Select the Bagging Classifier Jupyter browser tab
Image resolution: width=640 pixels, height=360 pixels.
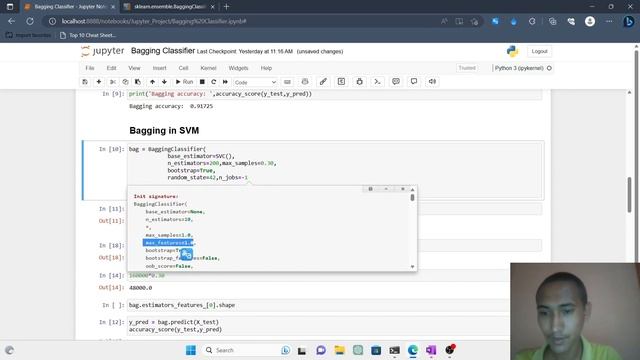pos(69,7)
